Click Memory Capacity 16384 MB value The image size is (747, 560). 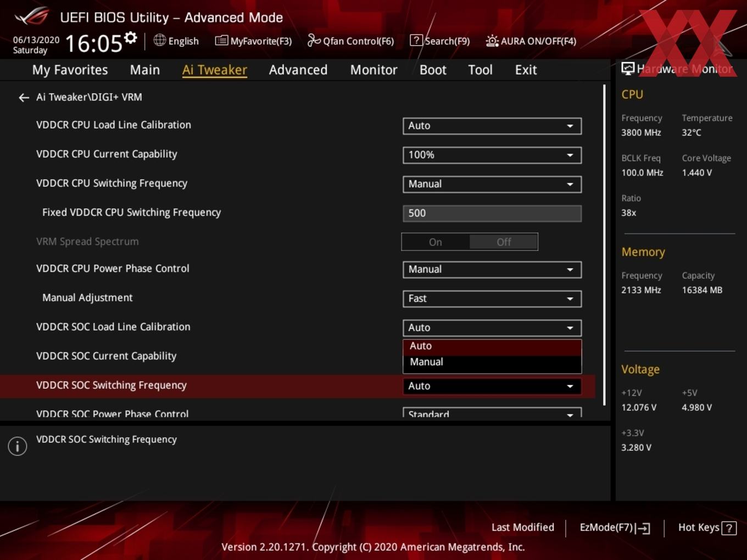pos(702,290)
